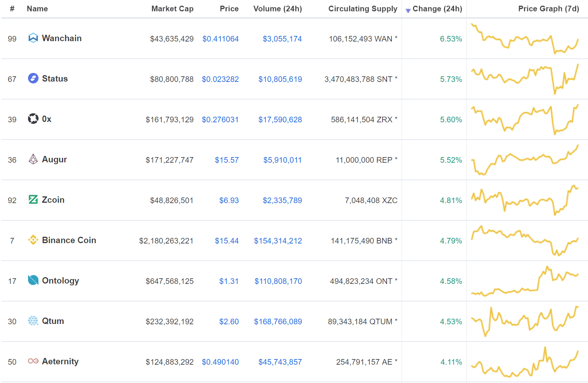This screenshot has height=383, width=588.
Task: Open Status 7-day price graph
Action: tap(525, 79)
